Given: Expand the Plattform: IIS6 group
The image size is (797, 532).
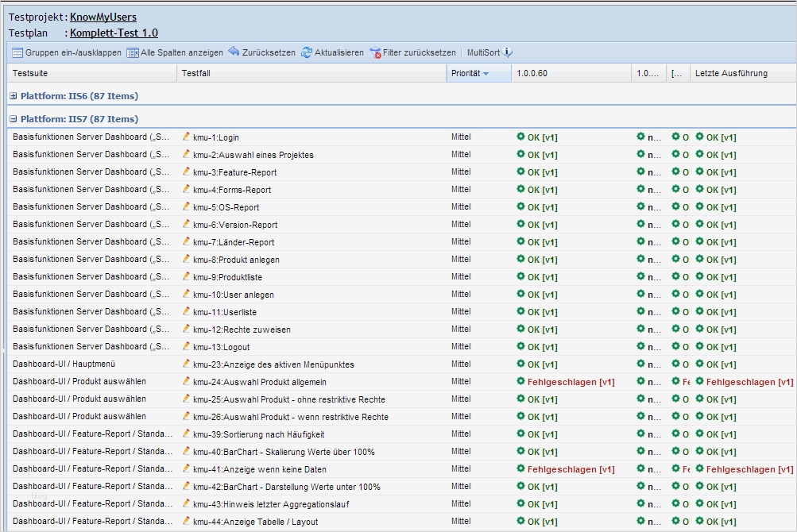Looking at the screenshot, I should pos(14,96).
